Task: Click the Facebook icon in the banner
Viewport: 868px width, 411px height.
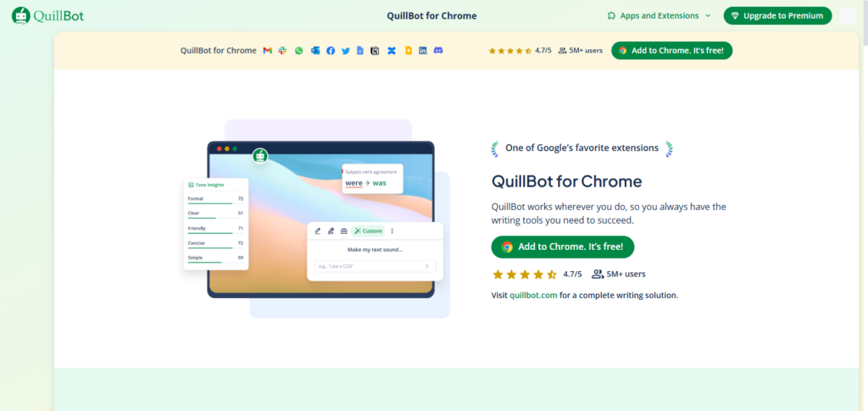Action: click(x=330, y=51)
